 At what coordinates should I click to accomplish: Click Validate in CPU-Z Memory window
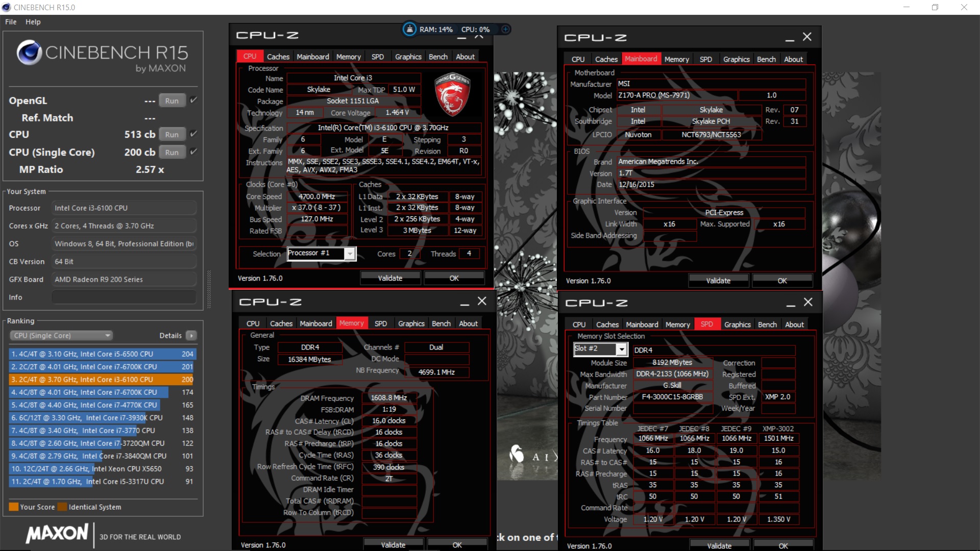(x=393, y=545)
